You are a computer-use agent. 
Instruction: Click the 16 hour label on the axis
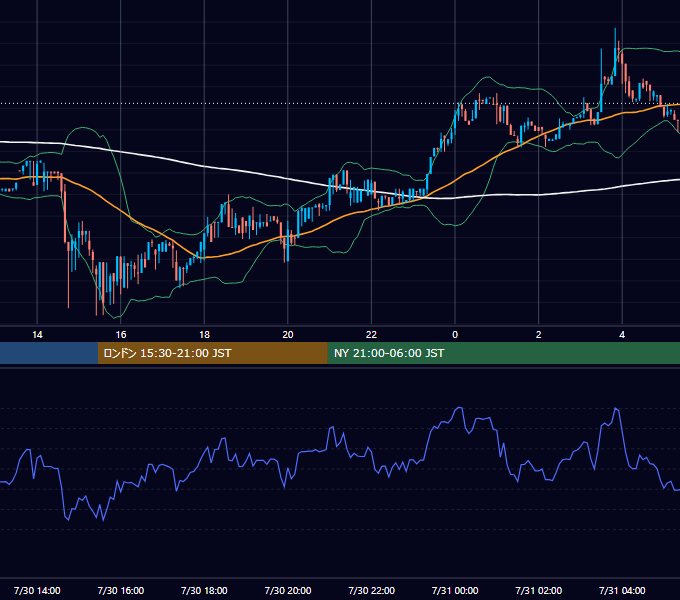[121, 335]
